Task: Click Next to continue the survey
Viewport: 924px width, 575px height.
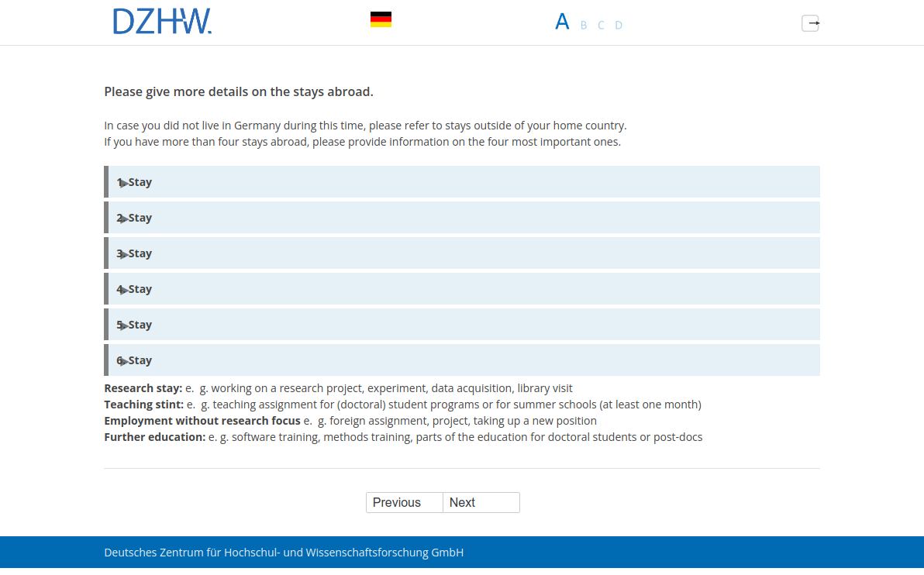Action: [481, 503]
